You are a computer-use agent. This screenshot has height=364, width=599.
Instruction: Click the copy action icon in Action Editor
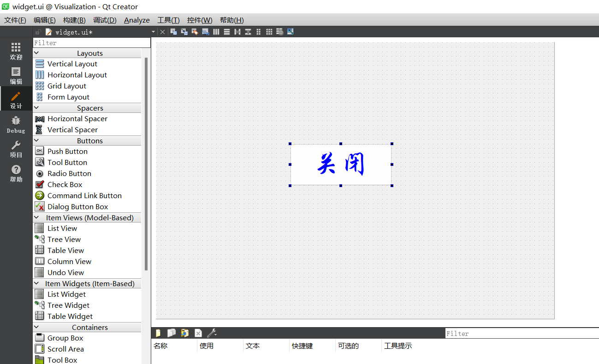172,333
